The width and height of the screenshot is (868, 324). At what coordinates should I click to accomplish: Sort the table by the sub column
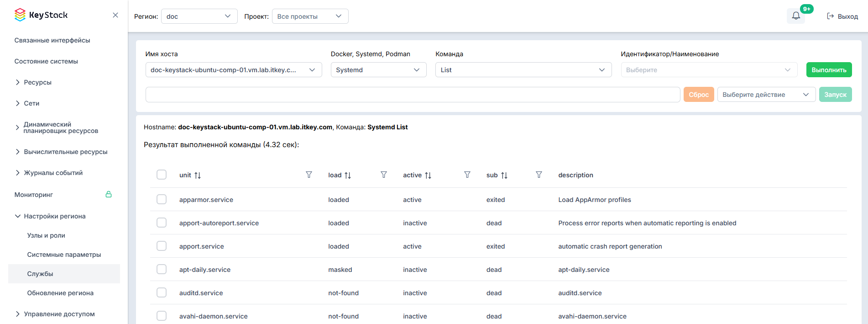[x=504, y=175]
